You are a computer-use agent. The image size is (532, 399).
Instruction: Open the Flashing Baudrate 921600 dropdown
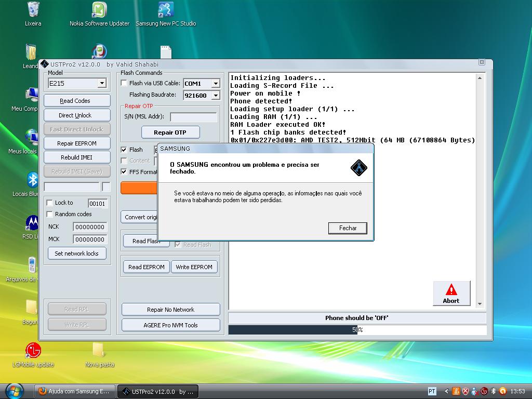coord(216,96)
